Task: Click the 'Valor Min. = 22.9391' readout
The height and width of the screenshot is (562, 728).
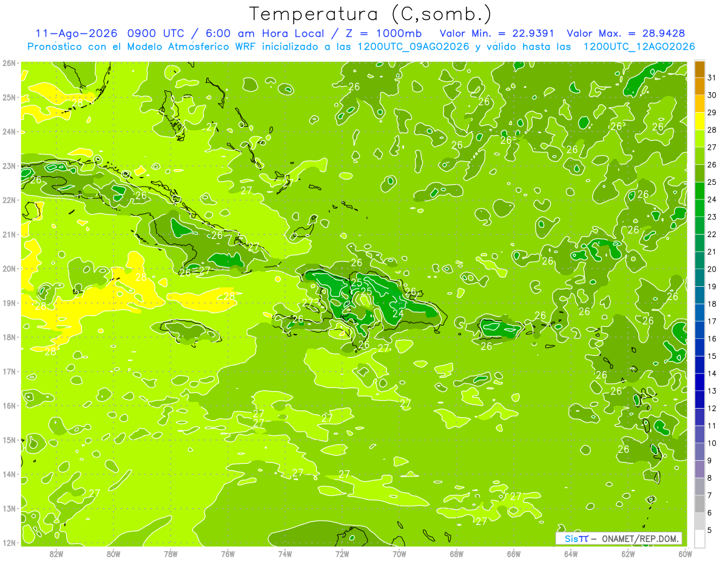Action: click(497, 33)
